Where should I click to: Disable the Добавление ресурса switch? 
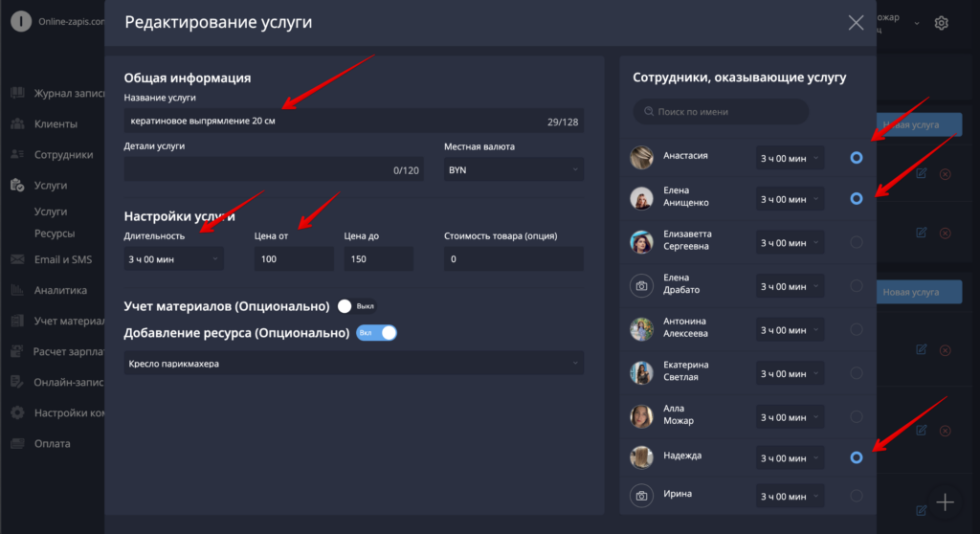(x=376, y=333)
